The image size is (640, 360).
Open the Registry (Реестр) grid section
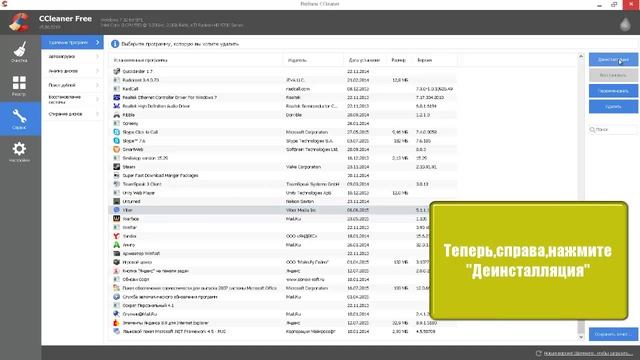(19, 85)
